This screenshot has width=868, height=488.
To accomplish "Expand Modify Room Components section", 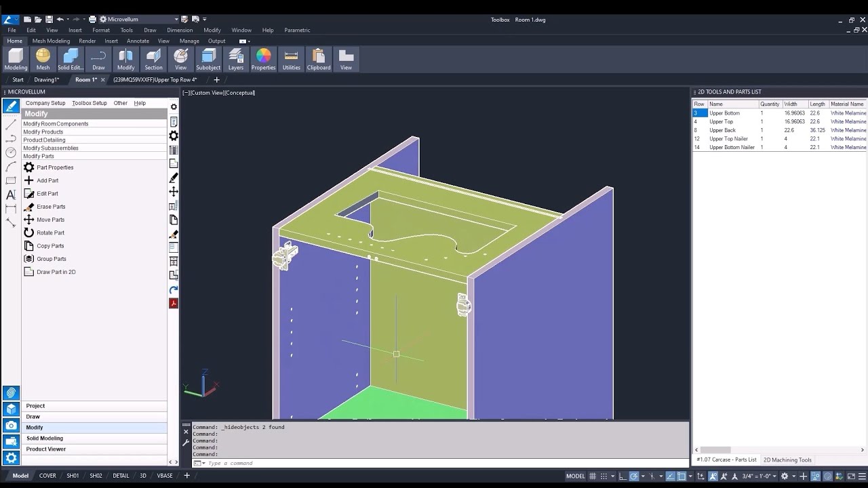I will coord(94,123).
